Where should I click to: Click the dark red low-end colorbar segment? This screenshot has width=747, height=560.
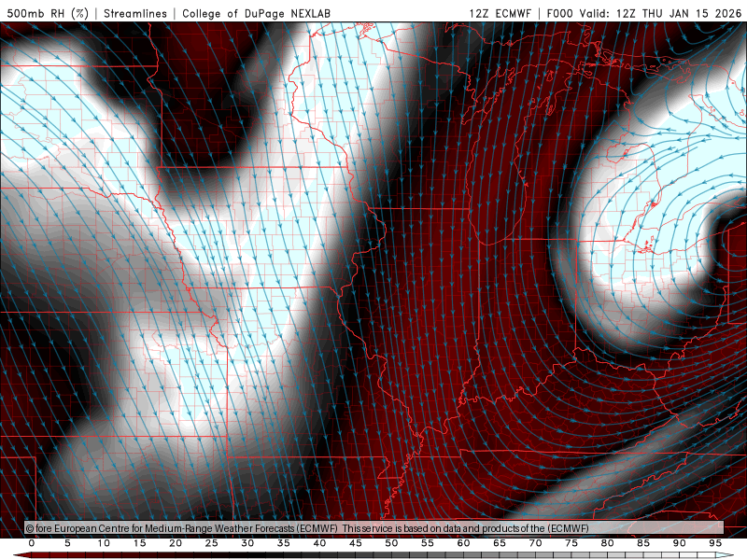[x=21, y=555]
